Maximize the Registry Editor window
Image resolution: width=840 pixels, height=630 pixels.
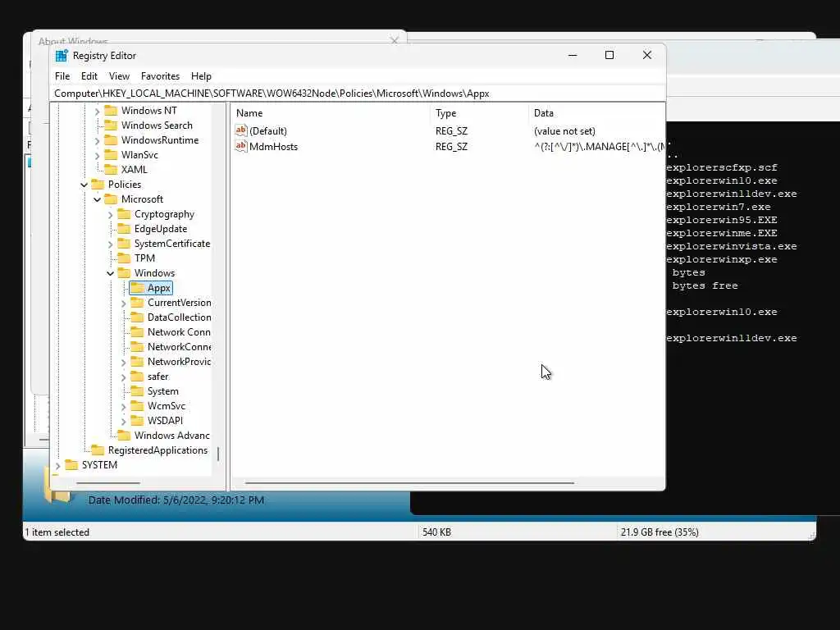[609, 55]
